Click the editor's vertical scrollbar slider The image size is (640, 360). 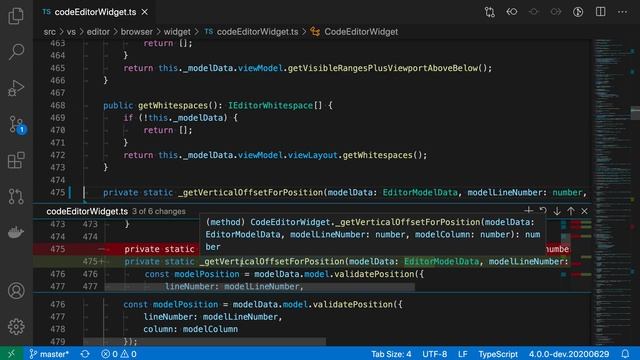coord(635,113)
